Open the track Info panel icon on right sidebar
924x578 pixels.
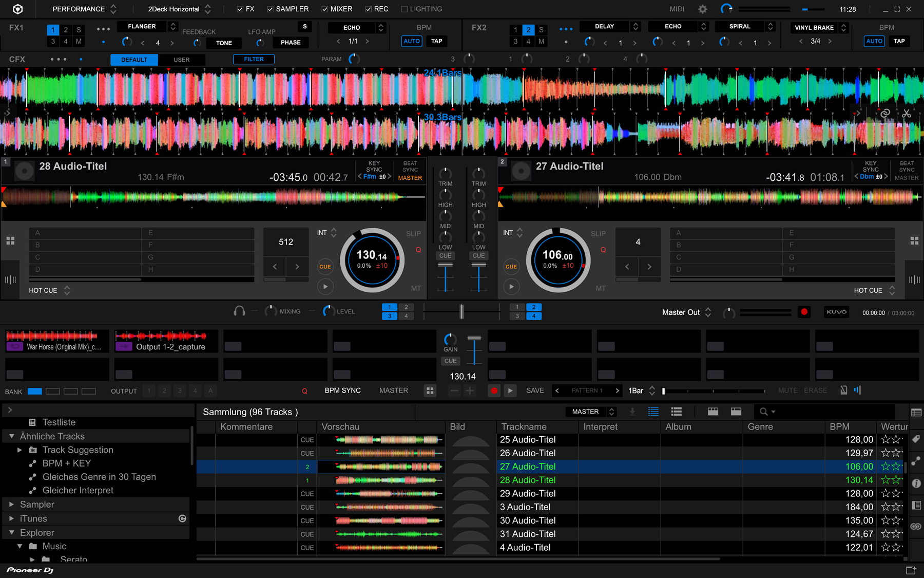pyautogui.click(x=916, y=483)
